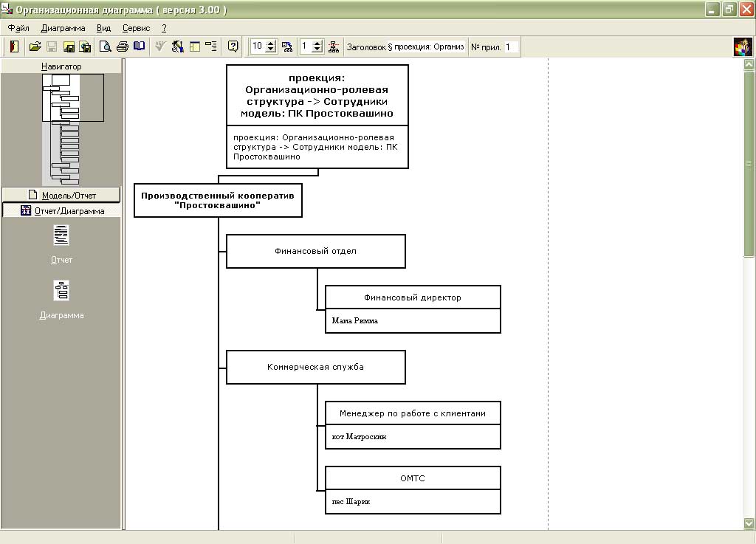Click the numeric field showing 1
Image resolution: width=756 pixels, height=544 pixels.
pyautogui.click(x=306, y=47)
